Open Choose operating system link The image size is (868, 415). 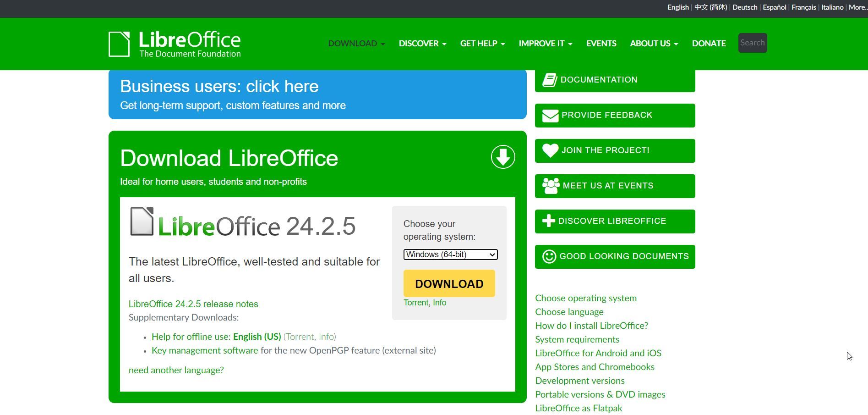click(586, 298)
